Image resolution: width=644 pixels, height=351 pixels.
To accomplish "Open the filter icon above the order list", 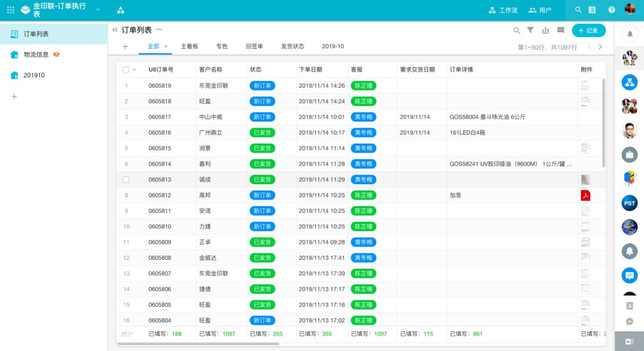I will pos(530,30).
